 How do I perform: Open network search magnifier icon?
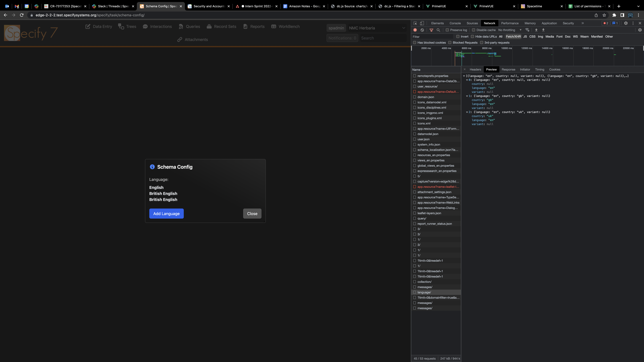[438, 30]
